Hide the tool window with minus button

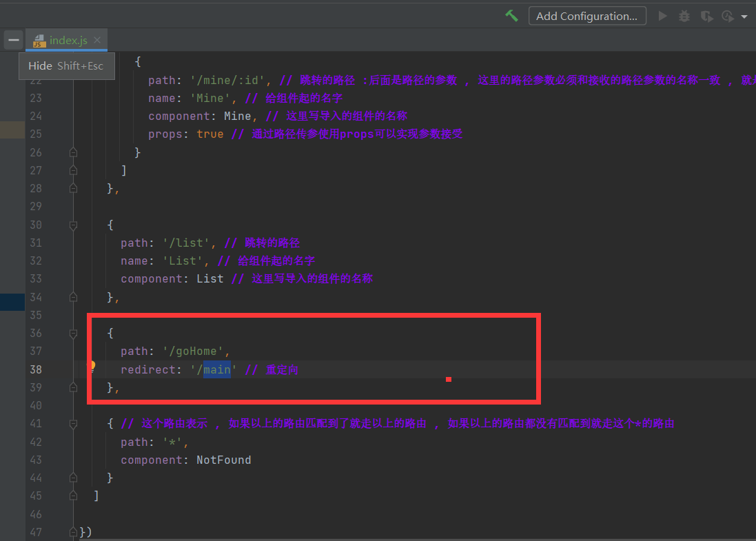click(x=14, y=40)
